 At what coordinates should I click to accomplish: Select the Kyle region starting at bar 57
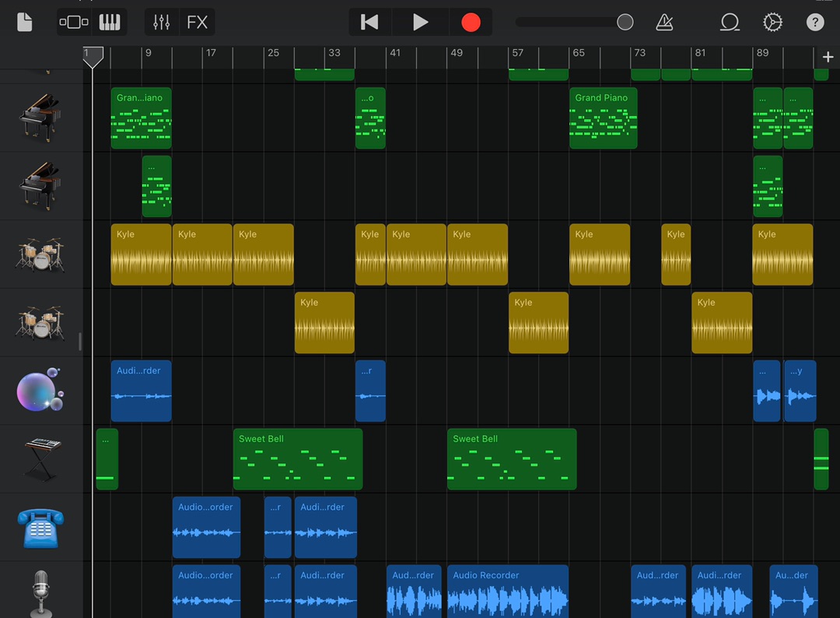pos(538,323)
